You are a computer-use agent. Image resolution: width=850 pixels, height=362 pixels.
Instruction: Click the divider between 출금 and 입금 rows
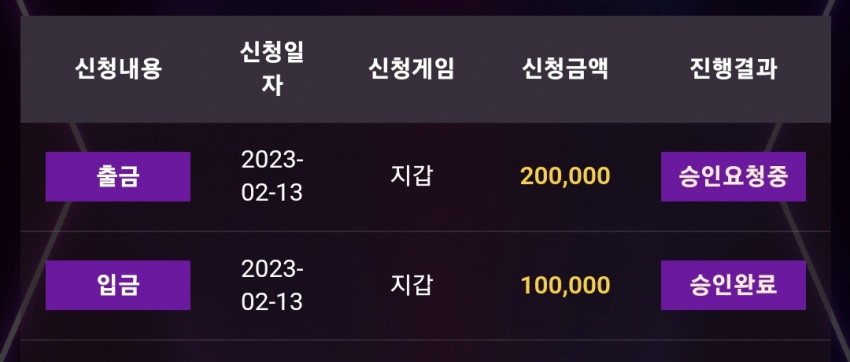[426, 231]
